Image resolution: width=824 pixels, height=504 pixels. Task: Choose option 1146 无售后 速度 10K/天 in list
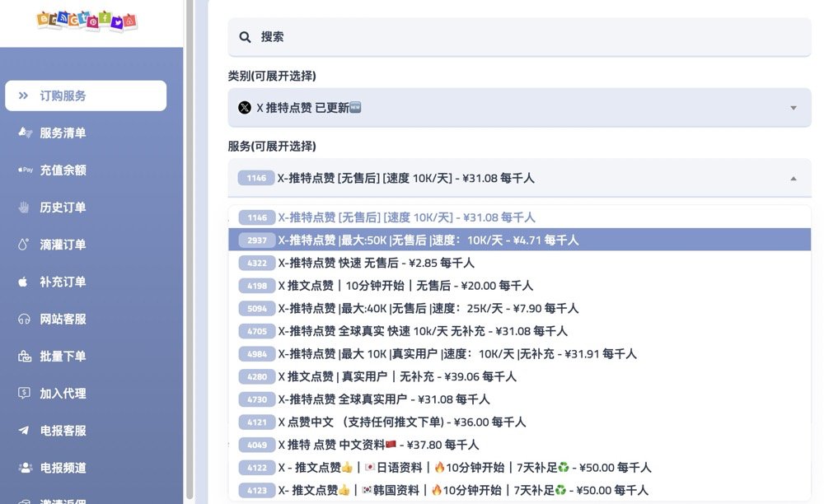[519, 217]
